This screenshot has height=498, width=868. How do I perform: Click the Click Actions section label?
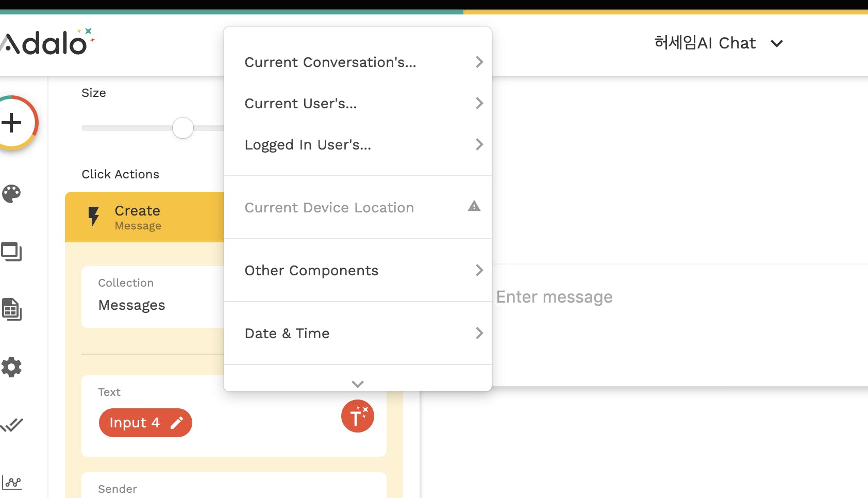(121, 174)
